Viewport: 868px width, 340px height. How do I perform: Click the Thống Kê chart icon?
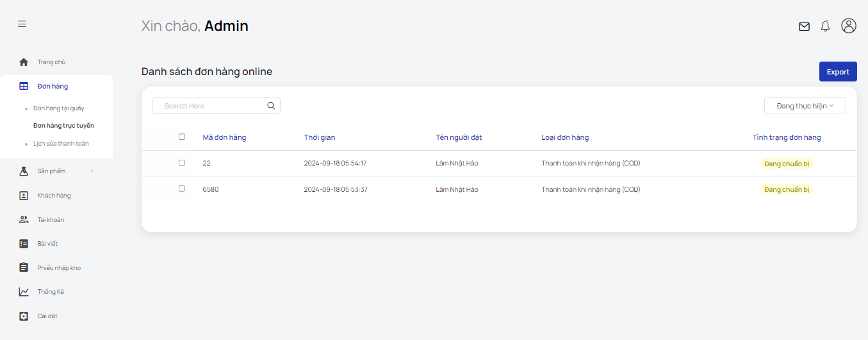tap(24, 292)
